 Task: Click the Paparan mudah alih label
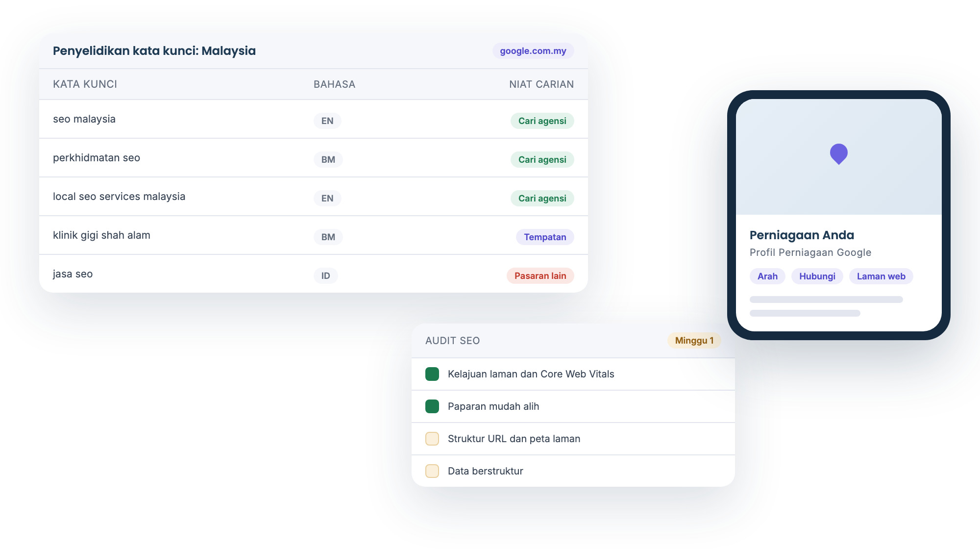click(493, 406)
